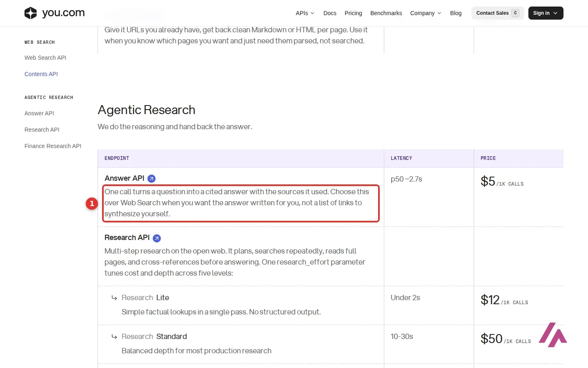
Task: Click the Answer API endpoint title
Action: pos(125,178)
